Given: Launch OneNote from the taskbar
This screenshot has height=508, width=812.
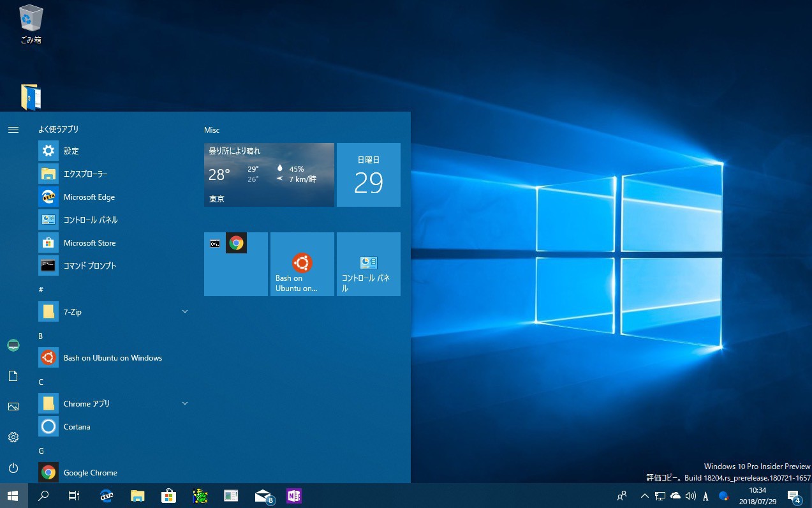Looking at the screenshot, I should (x=293, y=496).
